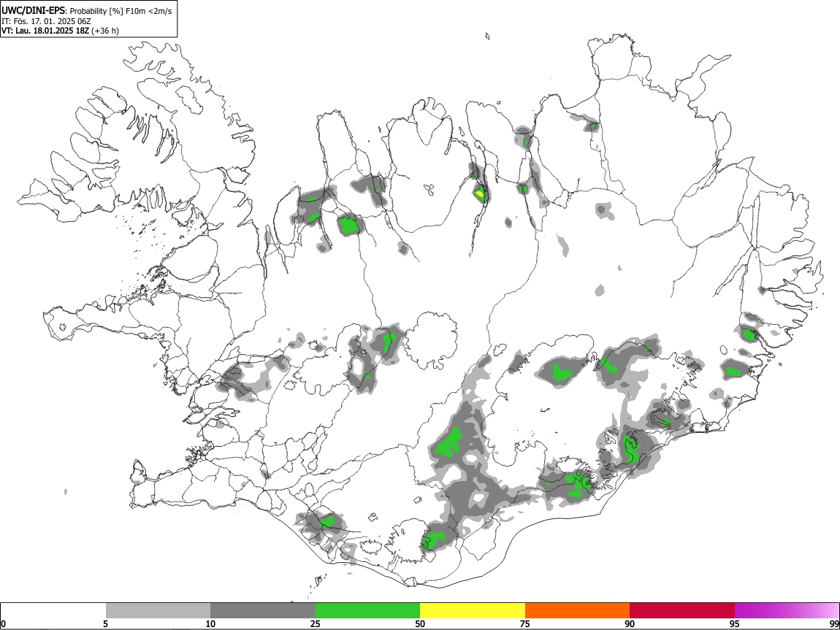The height and width of the screenshot is (630, 840).
Task: Click the 'IT: Fös. 17. 01. 2025 06Z' line
Action: (46, 21)
